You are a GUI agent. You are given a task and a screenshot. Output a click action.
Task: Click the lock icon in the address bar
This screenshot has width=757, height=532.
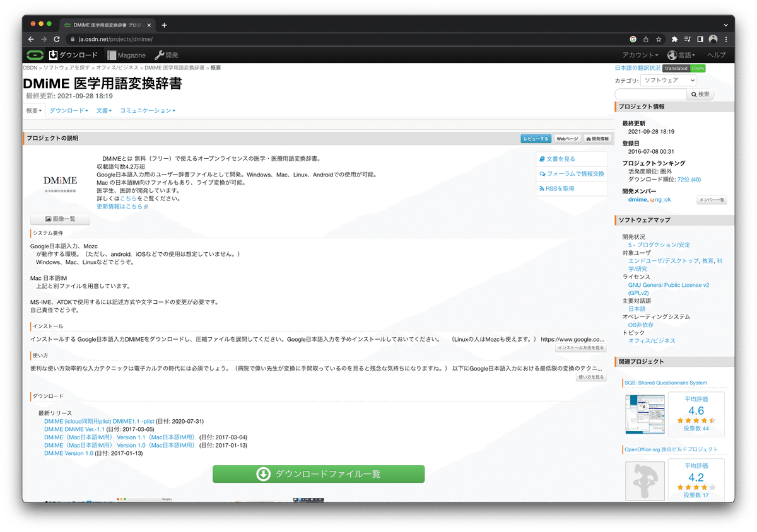(x=73, y=39)
